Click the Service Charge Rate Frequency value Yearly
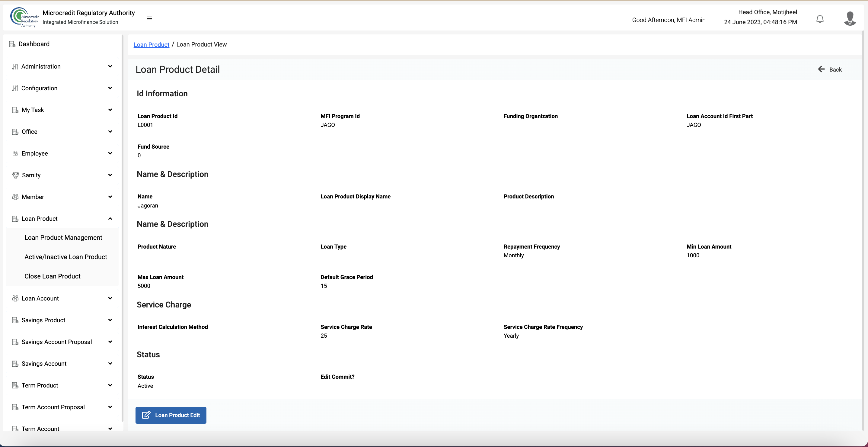Image resolution: width=868 pixels, height=447 pixels. (x=511, y=336)
